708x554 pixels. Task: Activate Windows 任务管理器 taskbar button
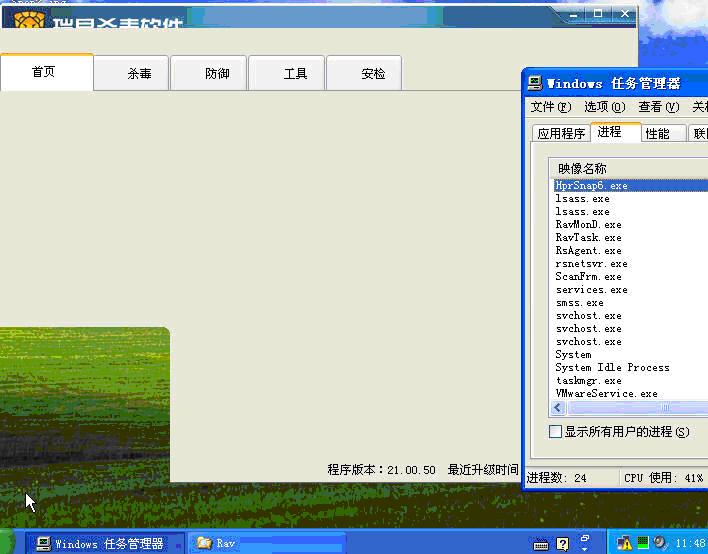tap(104, 543)
